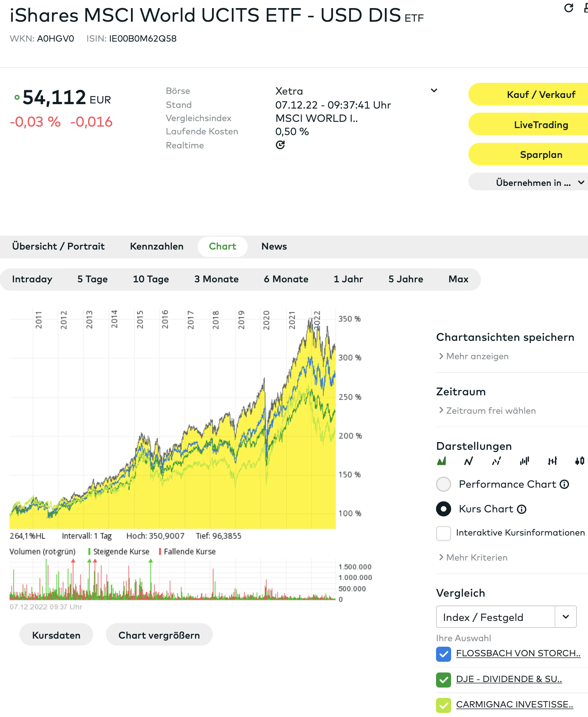The image size is (588, 717).
Task: Select the bar column chart style icon
Action: click(524, 461)
